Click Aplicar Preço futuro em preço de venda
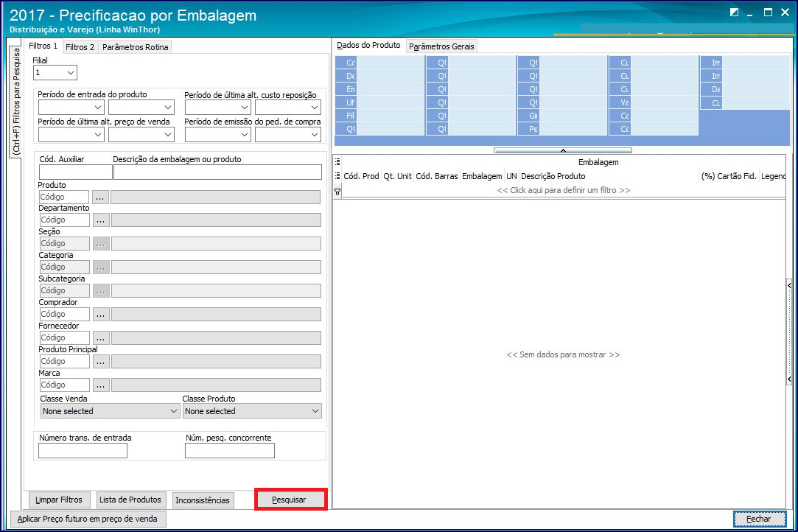This screenshot has width=798, height=532. [x=88, y=519]
